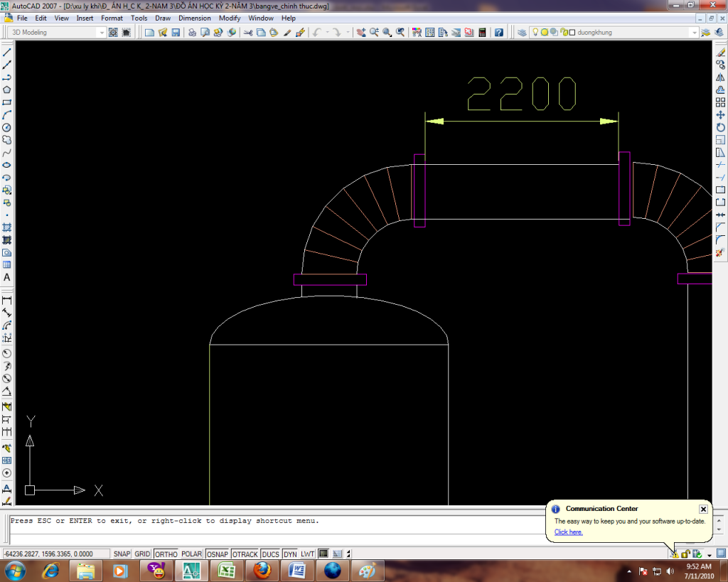
Task: Select the Array modify tool
Action: [720, 102]
